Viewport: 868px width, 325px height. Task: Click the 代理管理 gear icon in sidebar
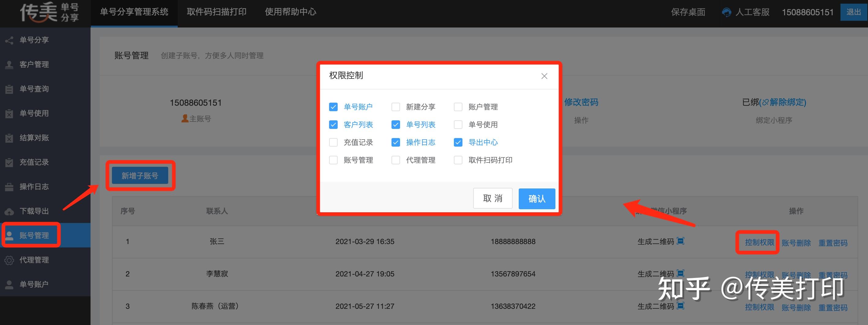tap(9, 260)
